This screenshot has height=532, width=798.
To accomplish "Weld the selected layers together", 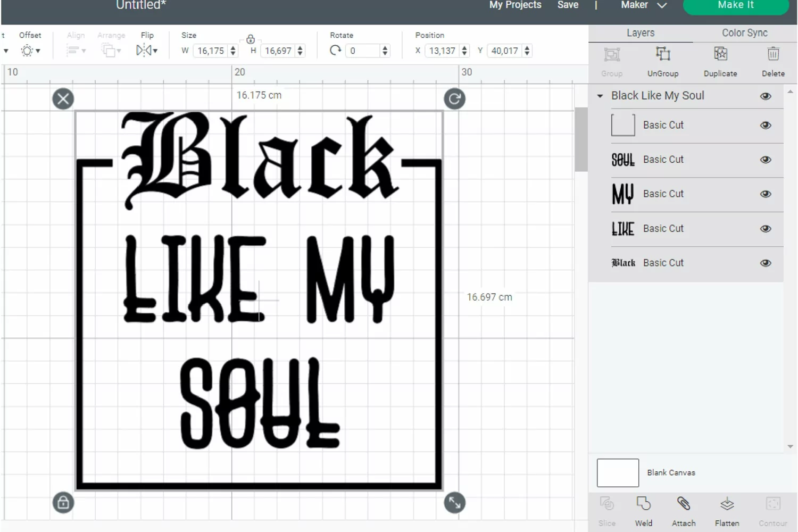I will 643,504.
